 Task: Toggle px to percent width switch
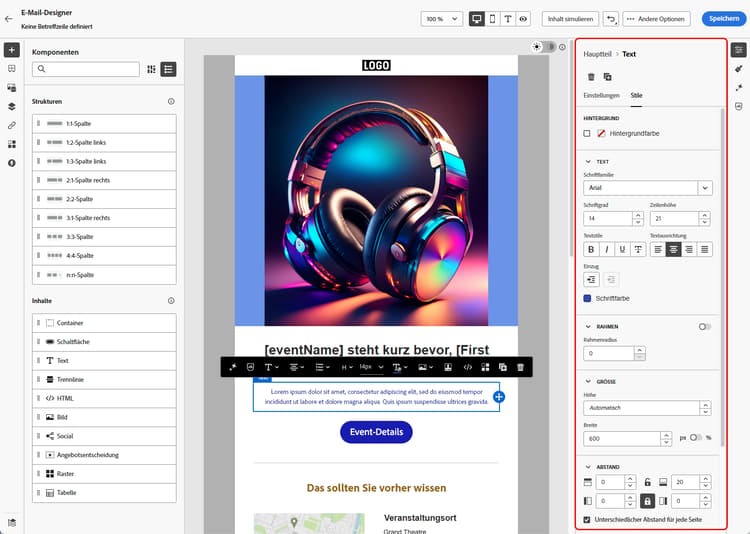pos(695,437)
